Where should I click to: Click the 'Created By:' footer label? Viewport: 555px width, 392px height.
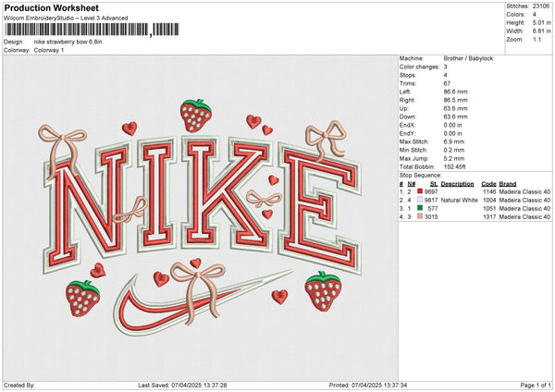click(x=19, y=385)
